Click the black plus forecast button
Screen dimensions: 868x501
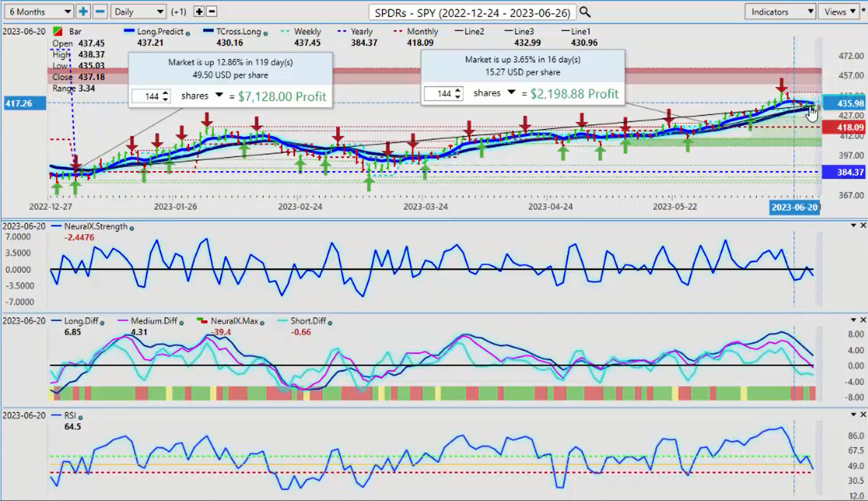pyautogui.click(x=199, y=12)
